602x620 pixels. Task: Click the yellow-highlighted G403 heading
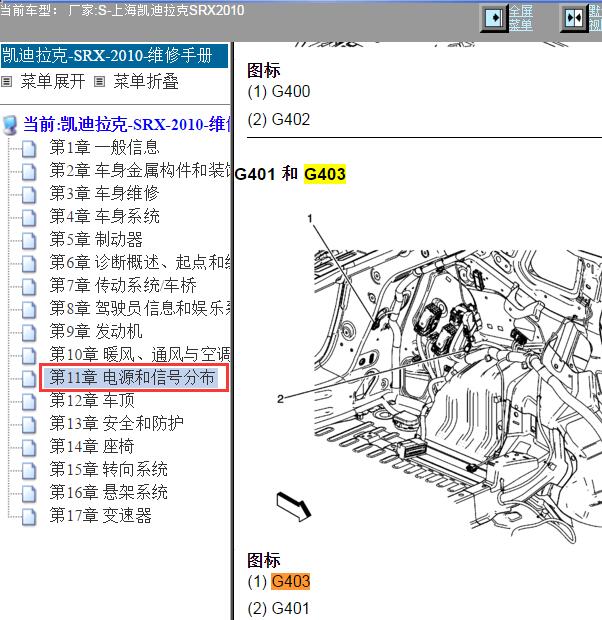pyautogui.click(x=325, y=174)
